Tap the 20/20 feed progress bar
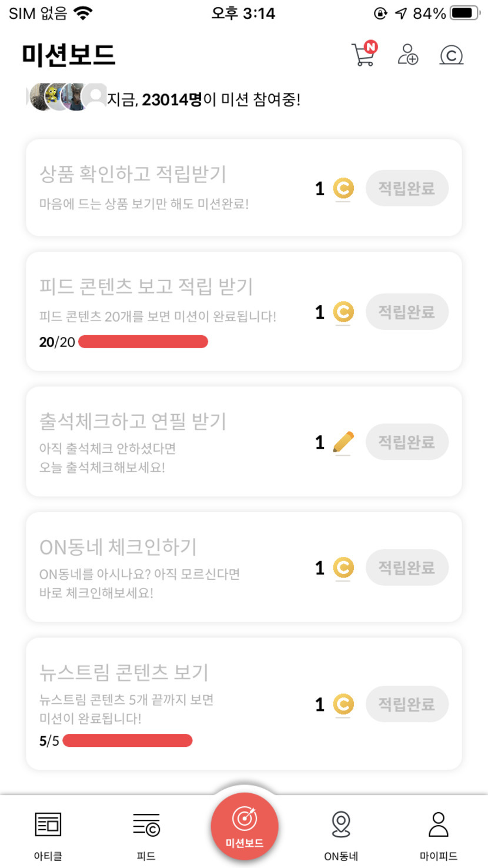The height and width of the screenshot is (868, 488). (143, 342)
